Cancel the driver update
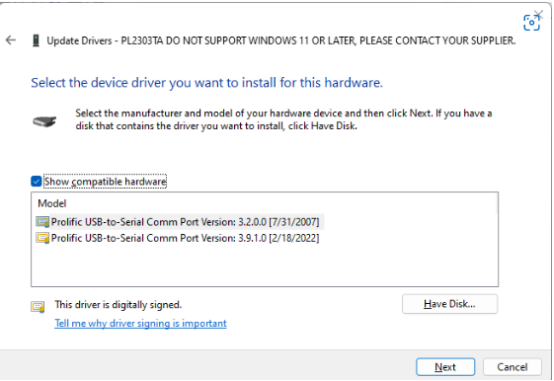 click(x=512, y=367)
